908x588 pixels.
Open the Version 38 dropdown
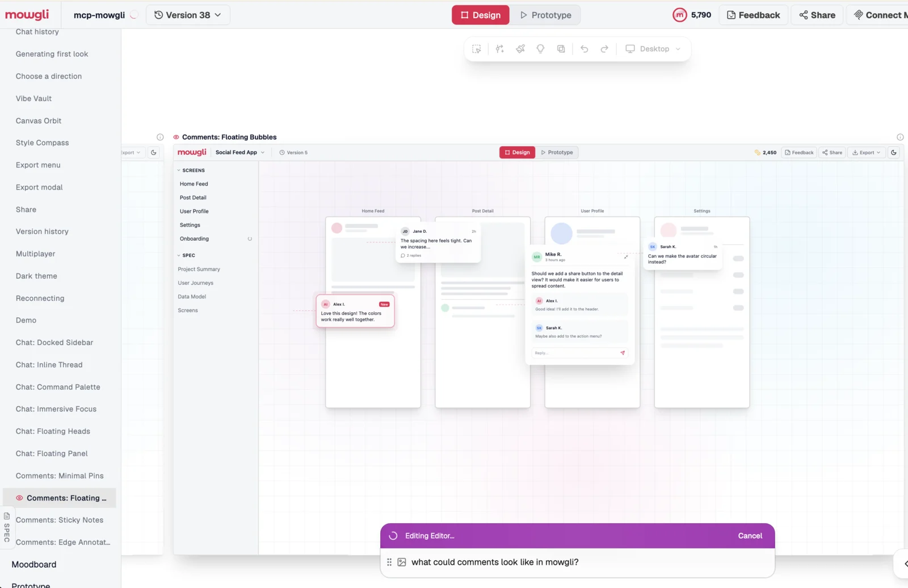[188, 15]
